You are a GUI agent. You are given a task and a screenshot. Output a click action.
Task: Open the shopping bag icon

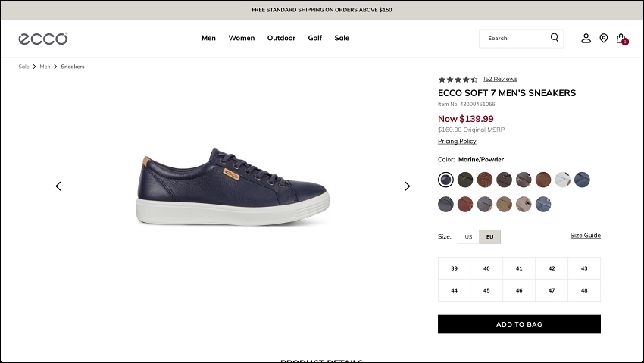(x=621, y=38)
